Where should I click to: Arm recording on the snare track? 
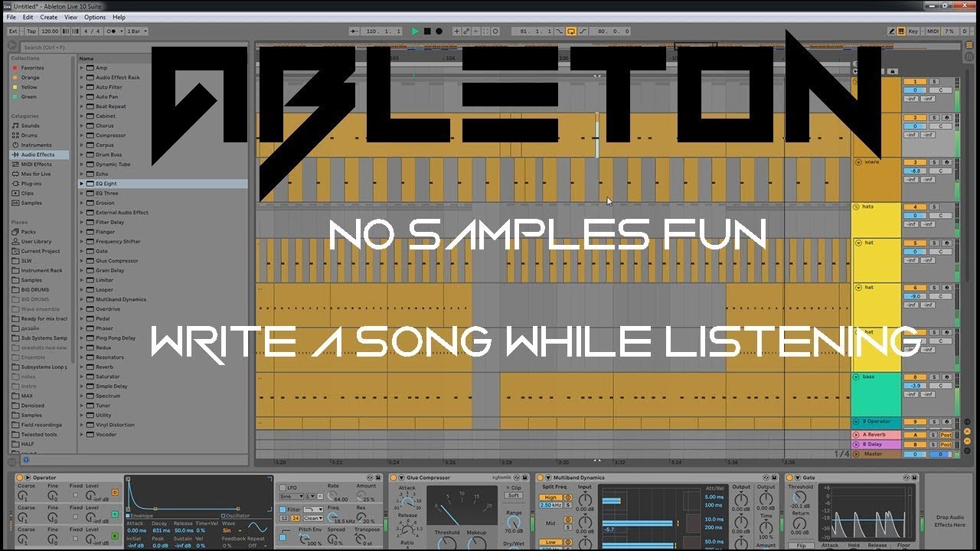click(946, 162)
